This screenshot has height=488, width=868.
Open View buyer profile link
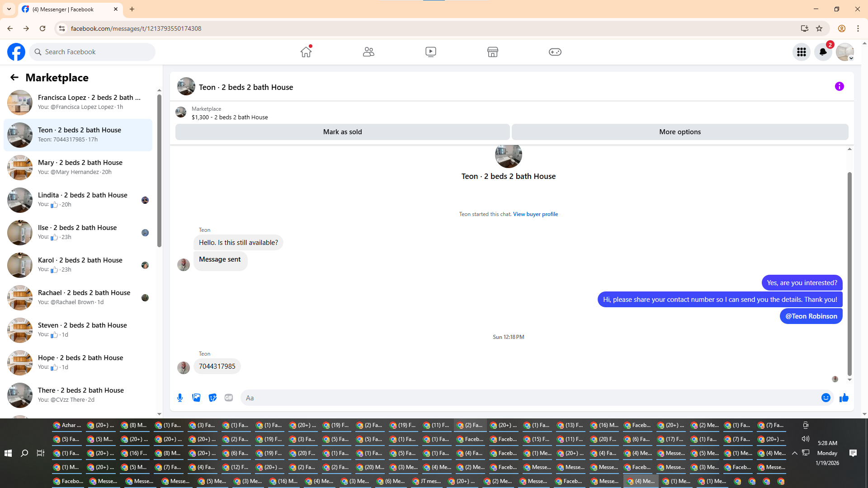535,214
